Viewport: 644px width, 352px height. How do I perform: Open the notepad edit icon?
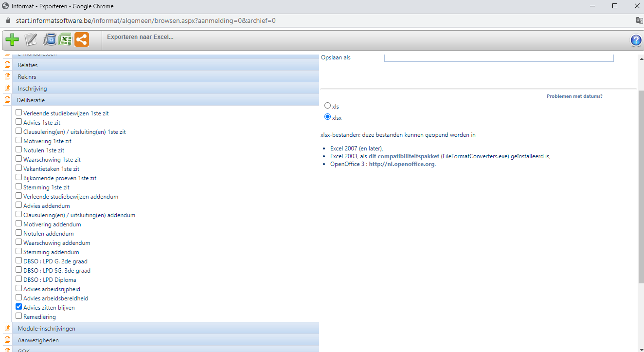pos(31,39)
